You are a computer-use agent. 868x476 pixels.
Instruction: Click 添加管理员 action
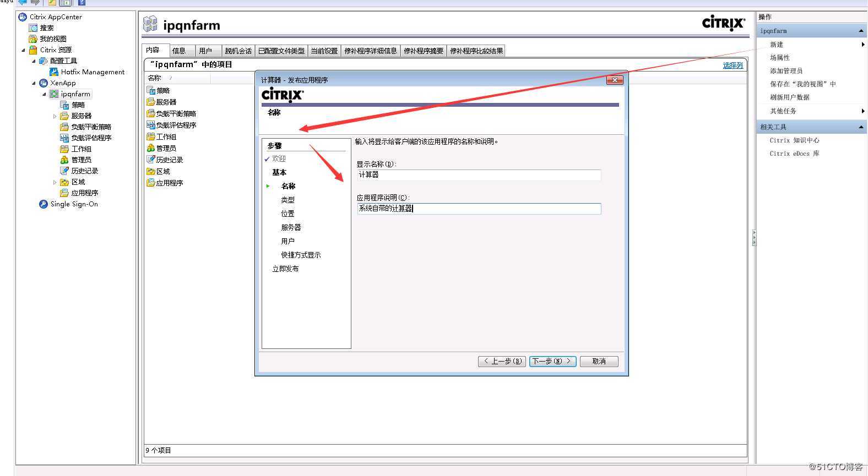(786, 71)
